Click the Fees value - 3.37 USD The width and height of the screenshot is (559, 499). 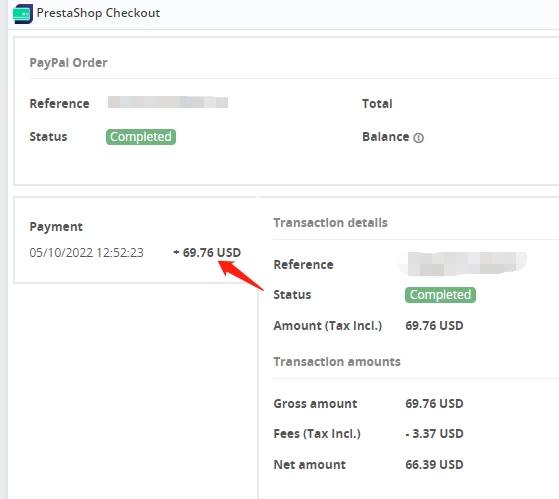click(434, 434)
